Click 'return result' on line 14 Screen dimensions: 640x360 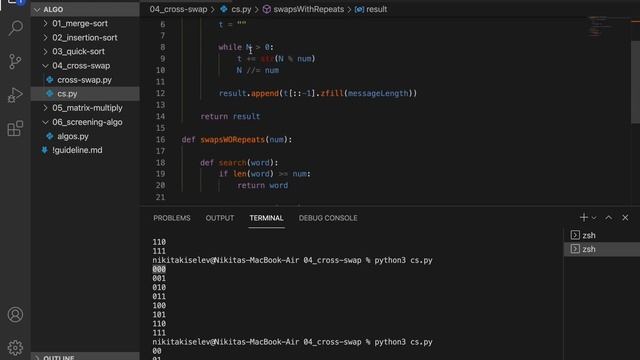click(x=230, y=116)
